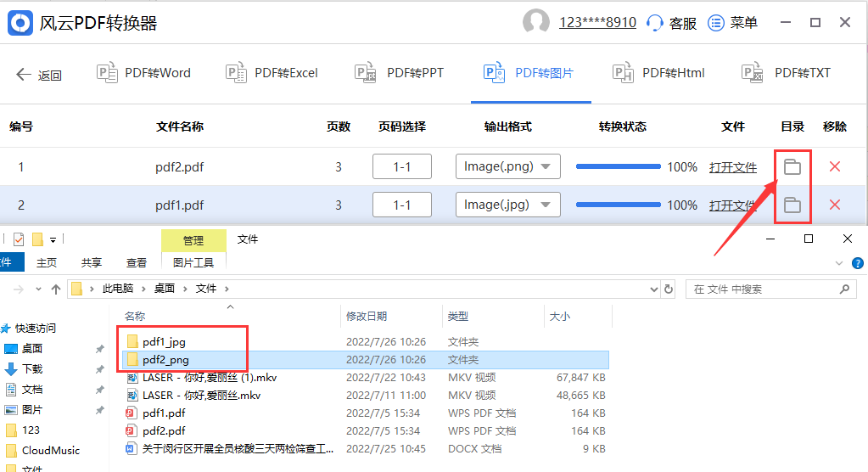Open the 图片工具 ribbon tab
Image resolution: width=868 pixels, height=472 pixels.
193,262
